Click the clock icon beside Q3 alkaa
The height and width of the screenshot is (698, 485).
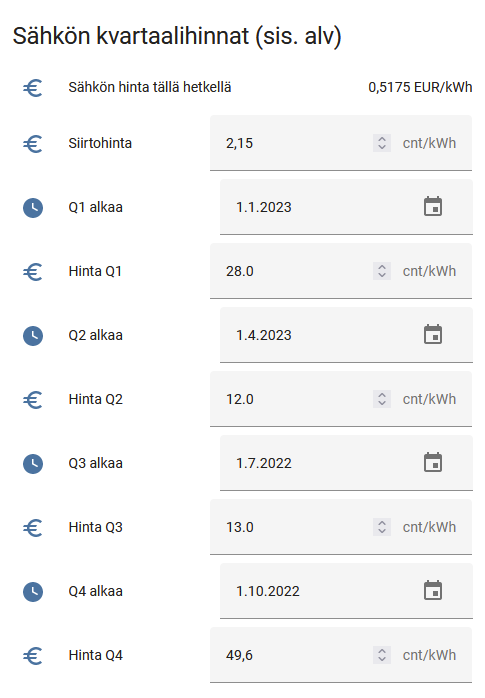(x=33, y=463)
